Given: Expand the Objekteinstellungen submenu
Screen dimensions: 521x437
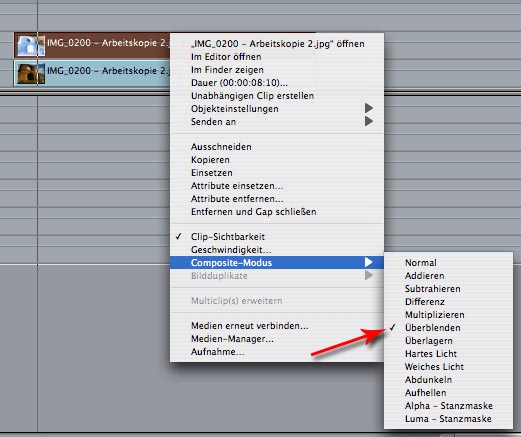Looking at the screenshot, I should click(277, 109).
